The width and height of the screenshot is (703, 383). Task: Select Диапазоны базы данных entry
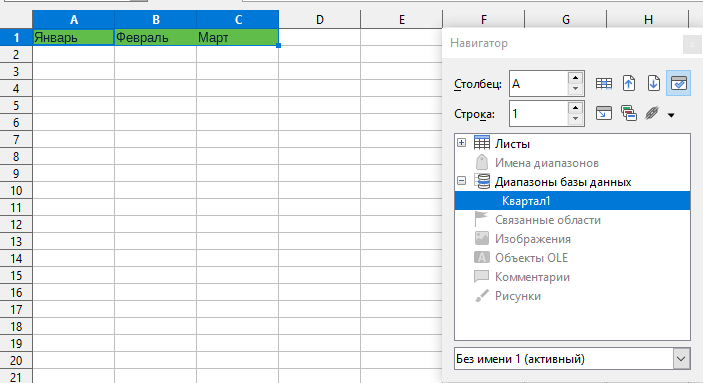563,182
